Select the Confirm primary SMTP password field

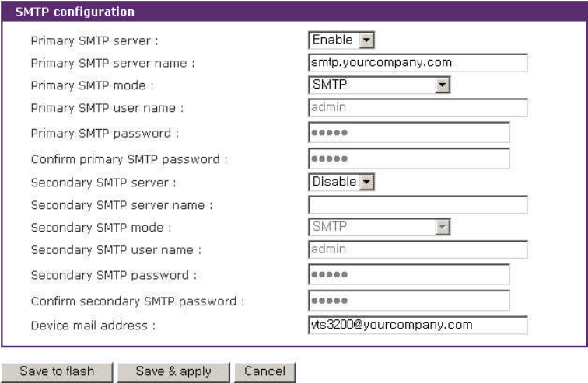click(x=409, y=158)
